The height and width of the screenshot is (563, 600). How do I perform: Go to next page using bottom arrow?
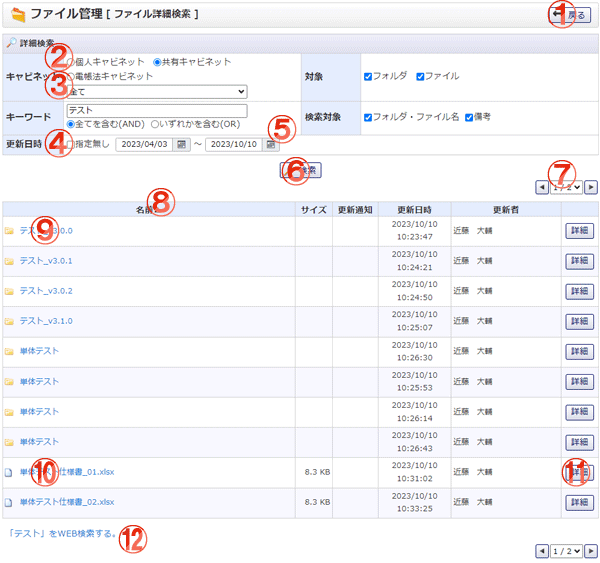point(591,551)
